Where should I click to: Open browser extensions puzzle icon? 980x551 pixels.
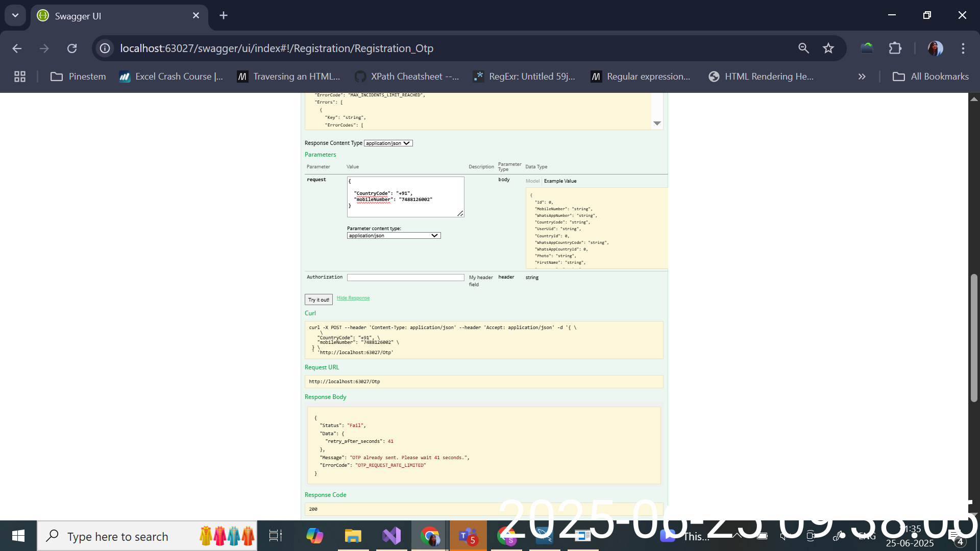(895, 48)
